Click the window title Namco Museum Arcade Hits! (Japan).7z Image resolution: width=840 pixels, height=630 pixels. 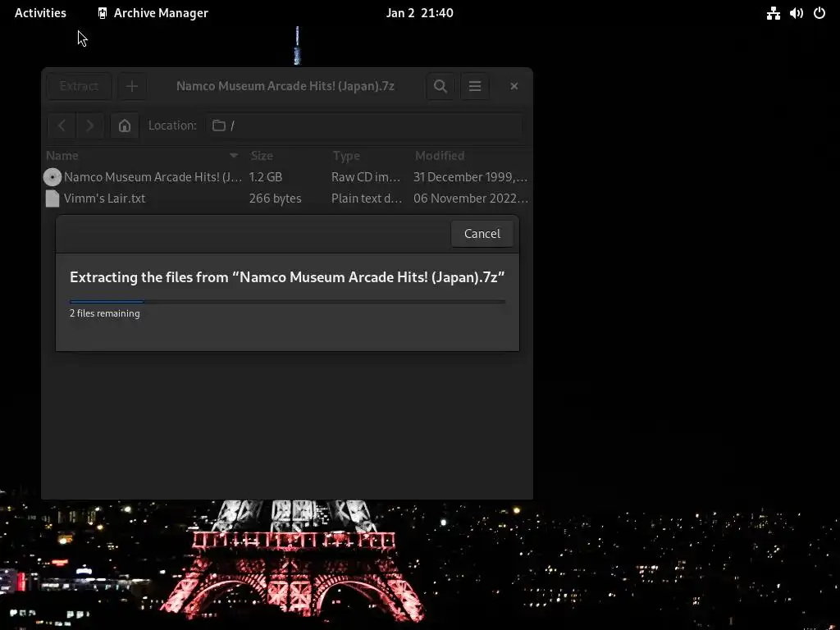click(285, 86)
